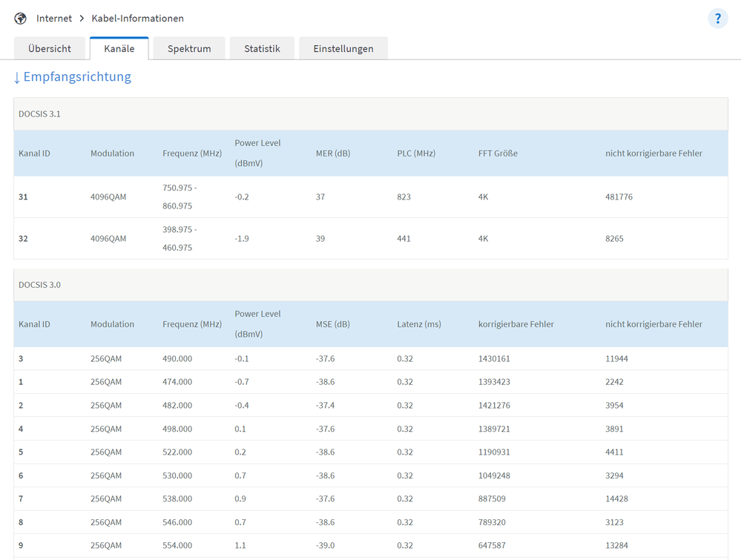Click the korrigierbare Fehler column header
741x560 pixels.
[x=516, y=324]
